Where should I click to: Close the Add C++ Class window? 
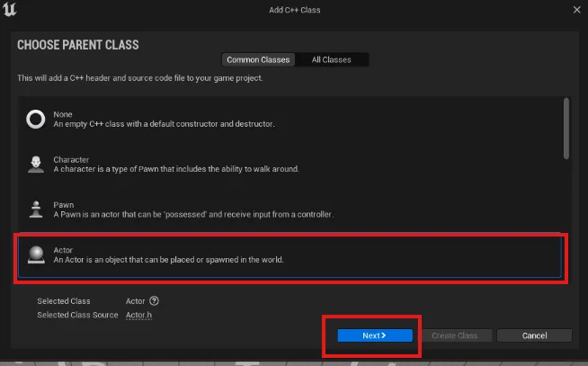(576, 10)
